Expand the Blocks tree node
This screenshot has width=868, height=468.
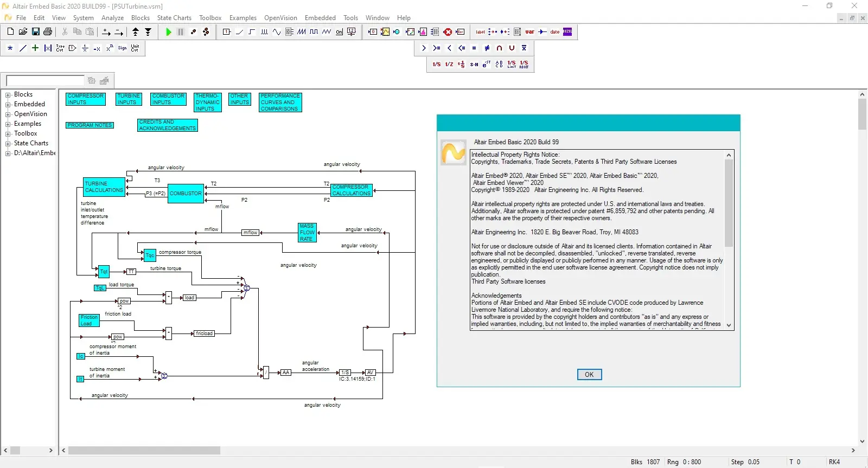(8, 95)
